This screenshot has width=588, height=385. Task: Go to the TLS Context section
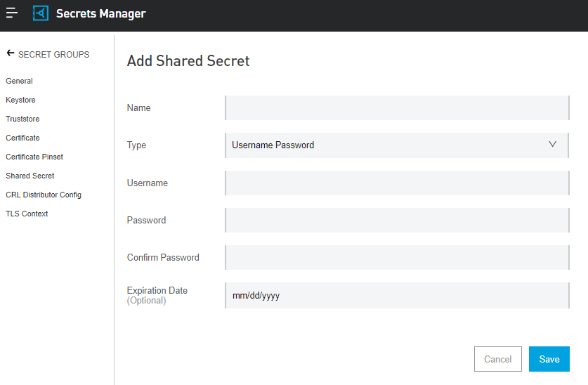click(27, 214)
